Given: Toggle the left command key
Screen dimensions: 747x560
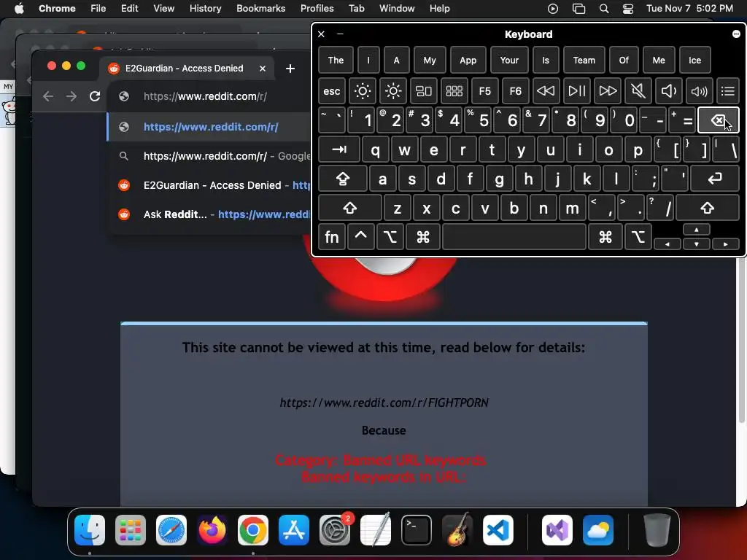Looking at the screenshot, I should point(422,237).
